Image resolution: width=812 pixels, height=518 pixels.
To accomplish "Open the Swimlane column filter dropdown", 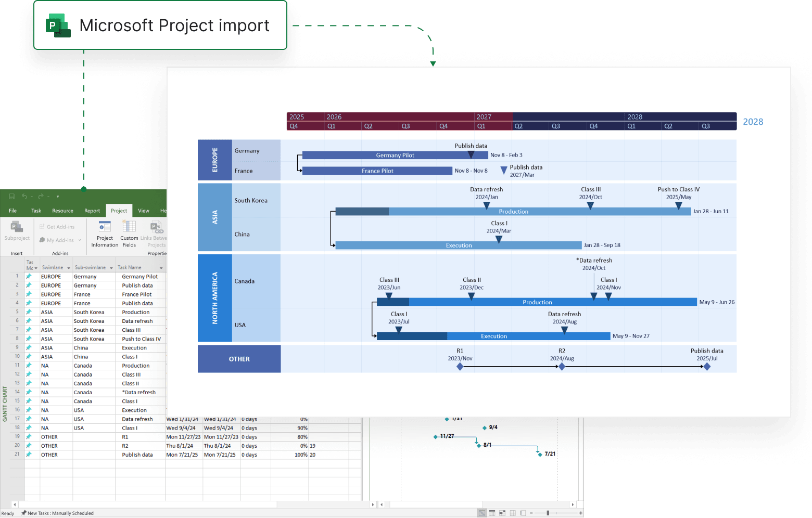I will click(x=69, y=268).
